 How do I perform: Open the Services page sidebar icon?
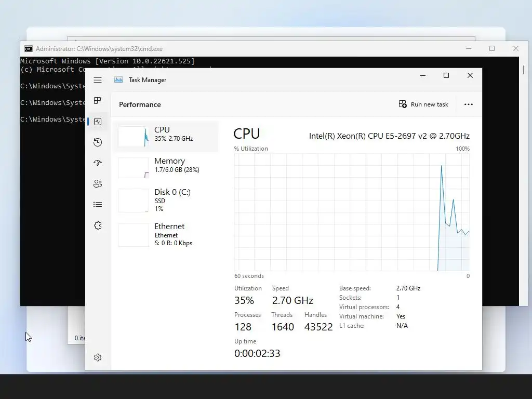98,225
